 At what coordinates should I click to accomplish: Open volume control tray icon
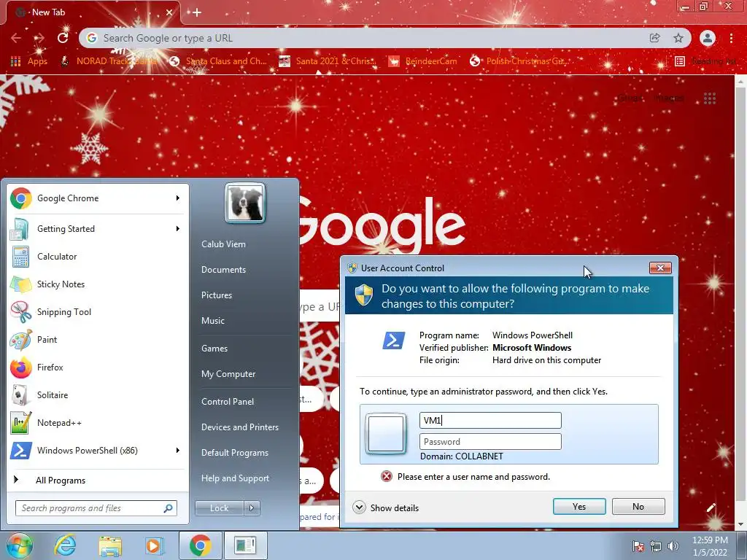coord(673,546)
